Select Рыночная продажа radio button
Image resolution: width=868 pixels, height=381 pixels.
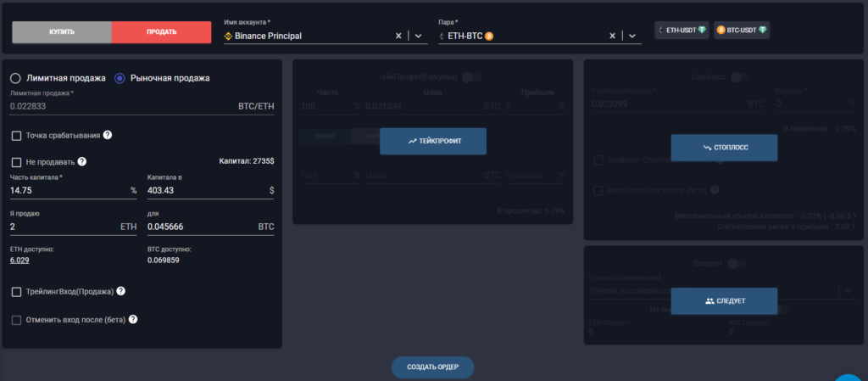click(x=120, y=78)
